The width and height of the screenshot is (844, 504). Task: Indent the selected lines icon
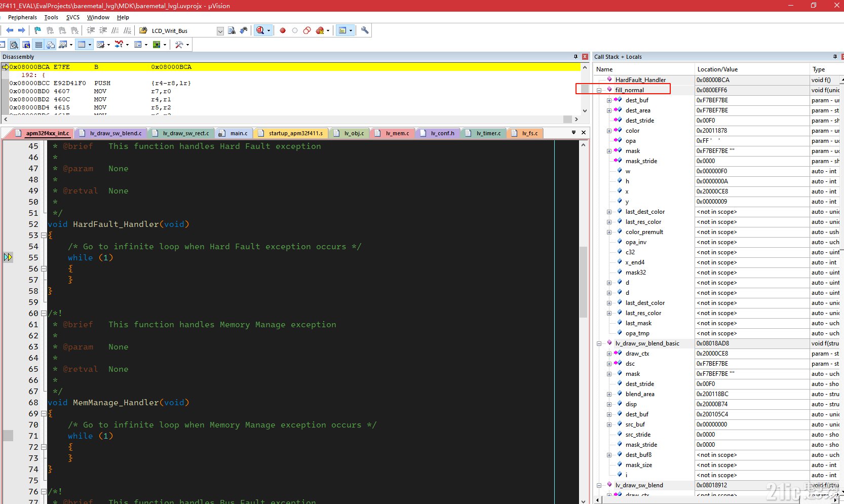91,30
